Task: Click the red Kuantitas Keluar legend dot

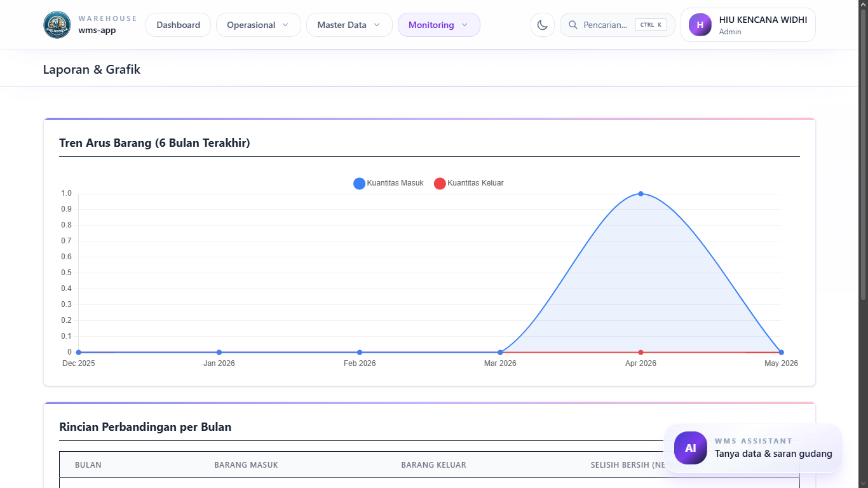Action: coord(440,184)
